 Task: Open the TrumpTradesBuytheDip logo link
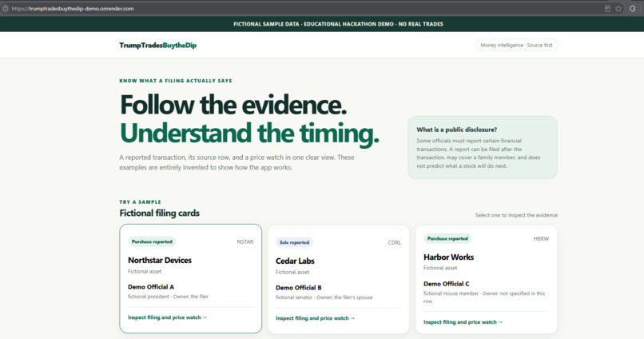[x=157, y=46]
